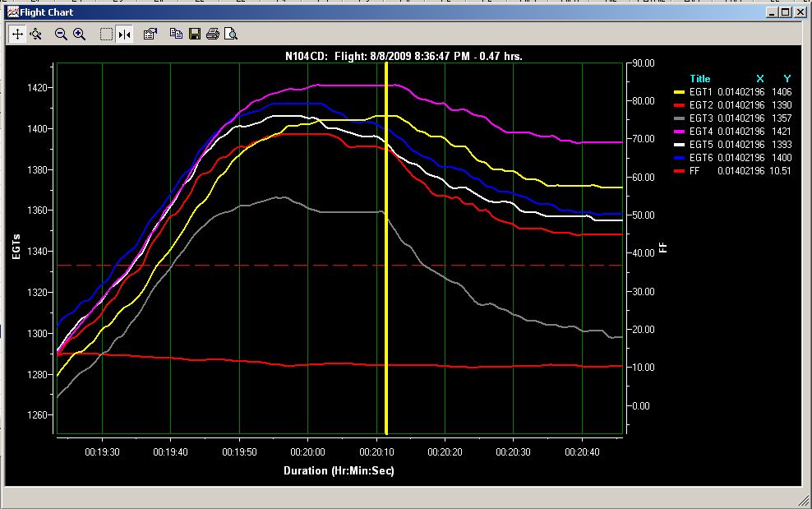Click the EGT1 Y value 1406

(x=782, y=92)
